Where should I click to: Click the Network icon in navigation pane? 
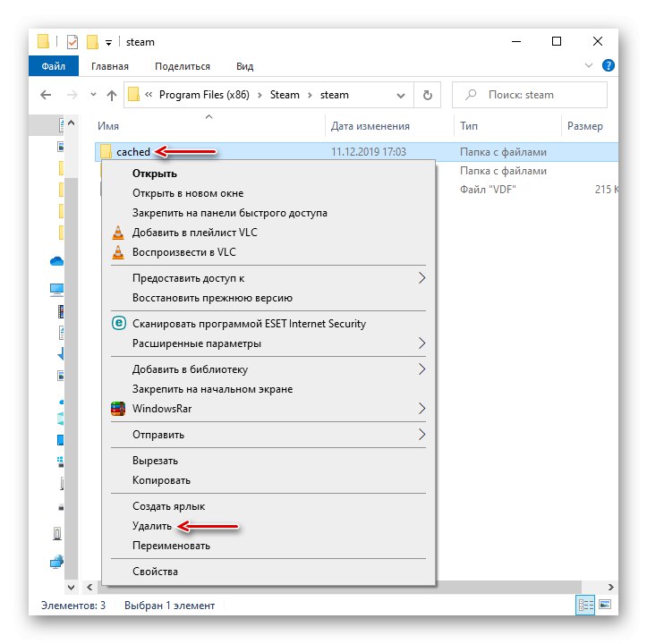(56, 562)
